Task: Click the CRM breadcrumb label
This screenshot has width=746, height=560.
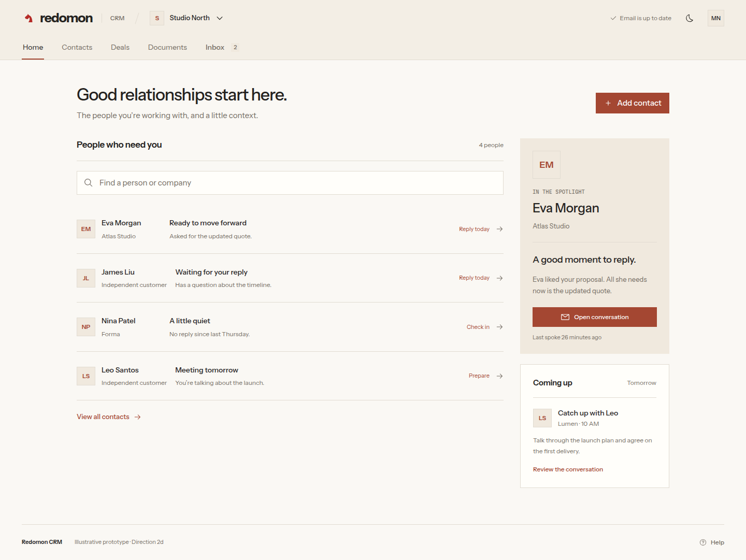Action: (x=117, y=18)
